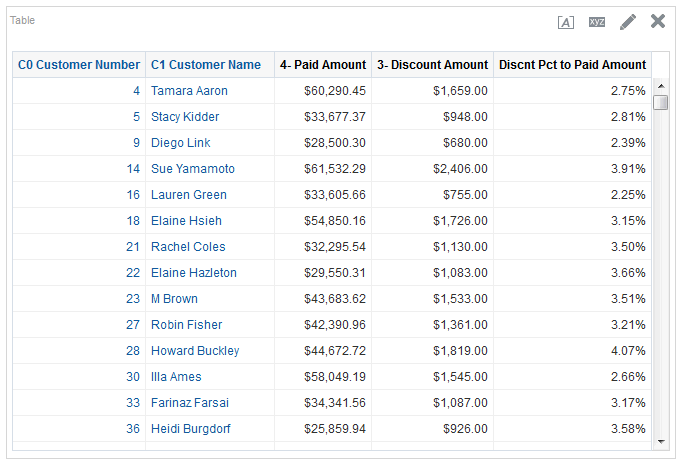Select the 3- Discount Amount header
This screenshot has width=678, height=465.
click(x=432, y=65)
